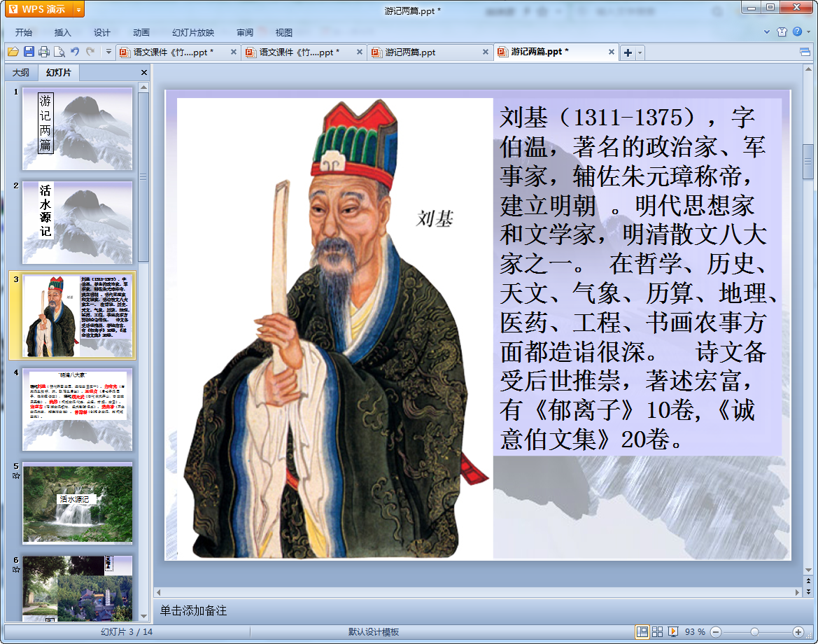818x644 pixels.
Task: Click notes area 单击添加备注
Action: (193, 610)
